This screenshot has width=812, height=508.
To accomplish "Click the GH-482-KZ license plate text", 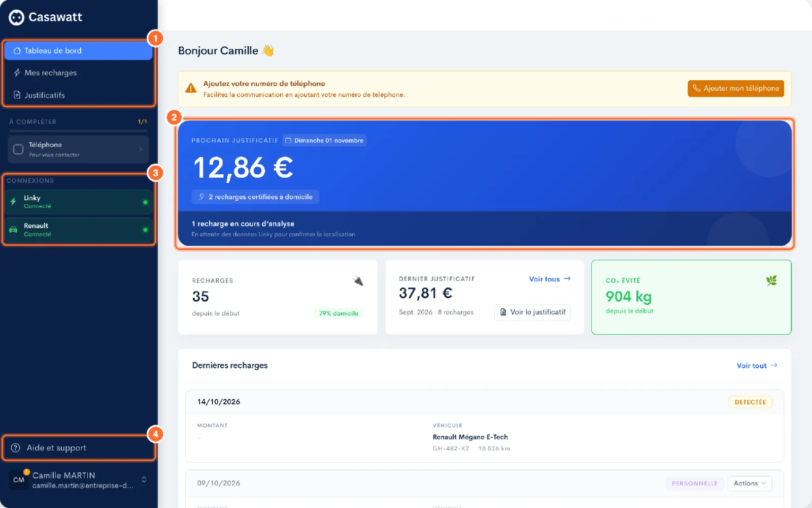I will tap(451, 449).
